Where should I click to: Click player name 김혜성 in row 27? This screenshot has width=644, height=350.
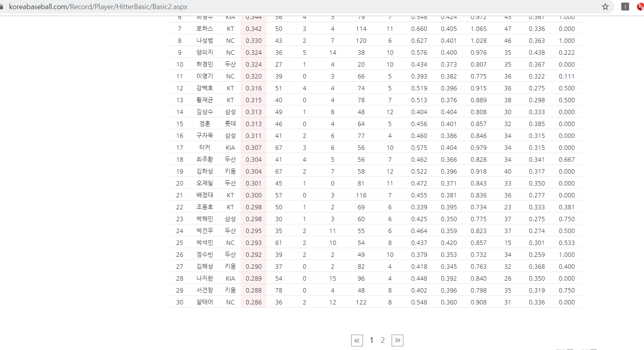205,266
